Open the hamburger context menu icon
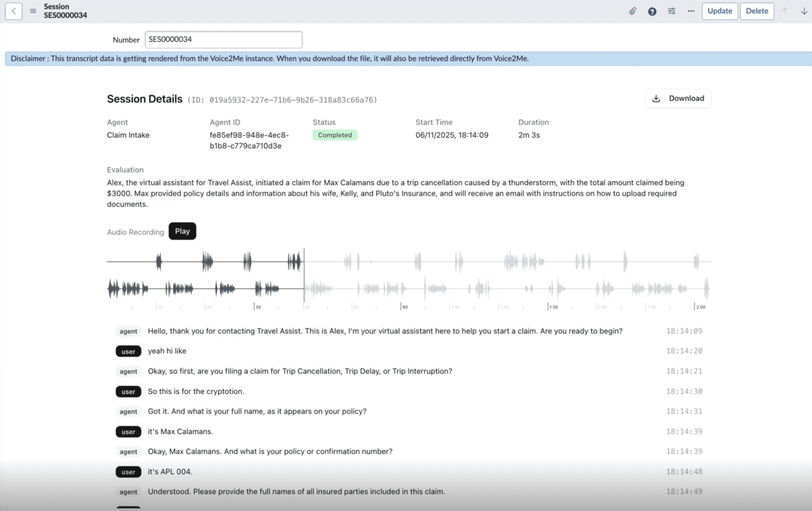812x511 pixels. pos(33,11)
